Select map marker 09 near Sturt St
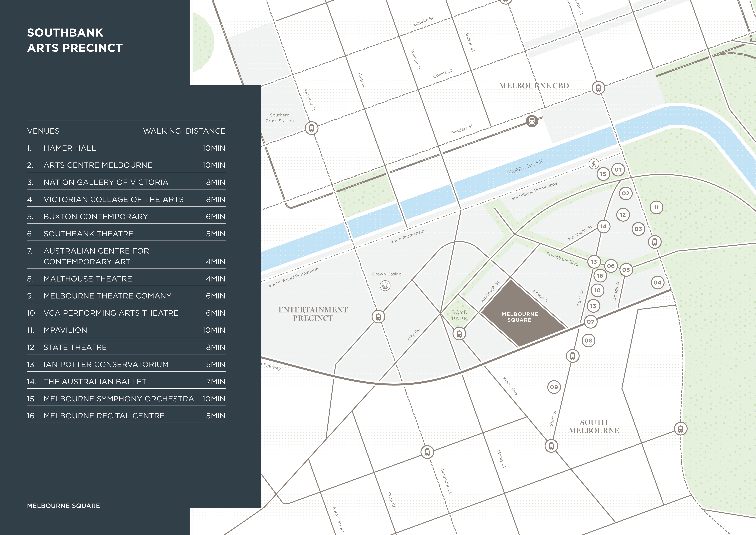The width and height of the screenshot is (756, 535). [x=554, y=387]
